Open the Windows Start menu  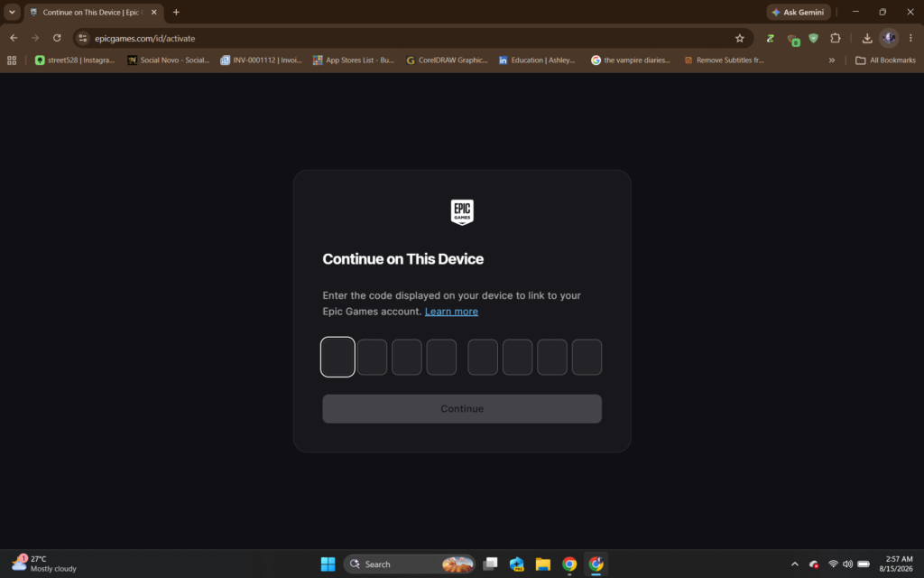328,564
